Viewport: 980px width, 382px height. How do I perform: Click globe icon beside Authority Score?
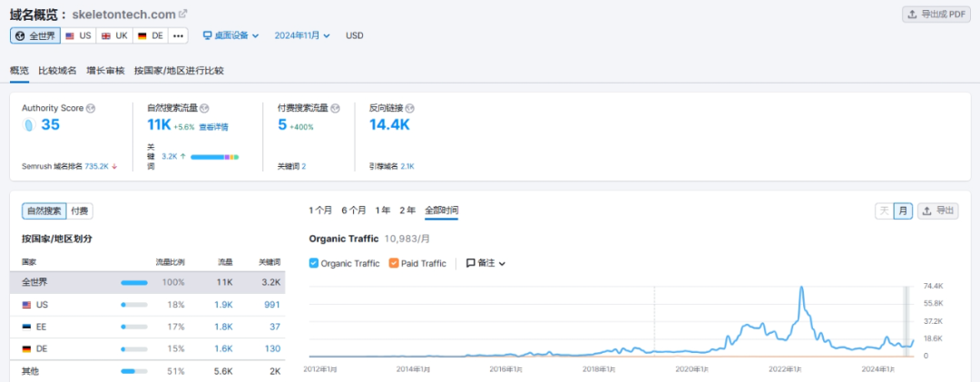[91, 108]
